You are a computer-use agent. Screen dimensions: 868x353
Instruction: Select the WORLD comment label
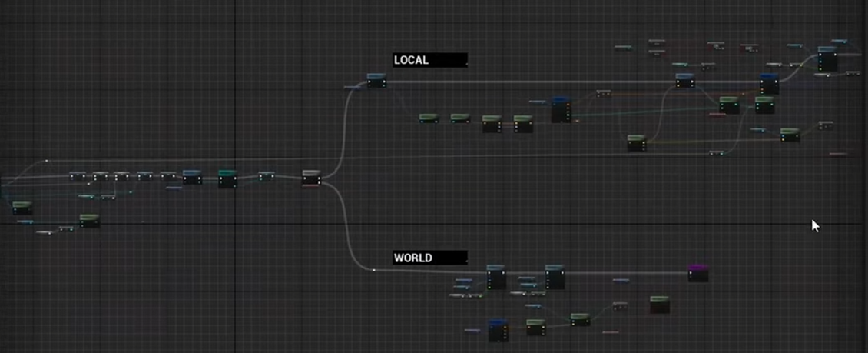pos(430,258)
